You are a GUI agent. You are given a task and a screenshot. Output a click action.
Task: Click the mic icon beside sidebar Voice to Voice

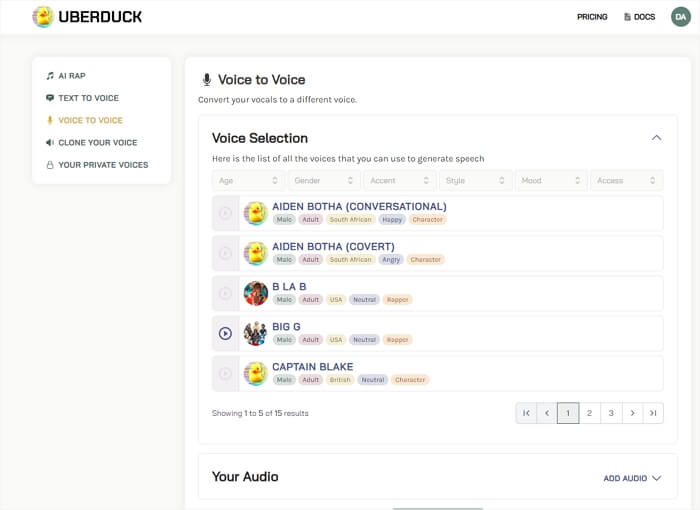tap(50, 121)
